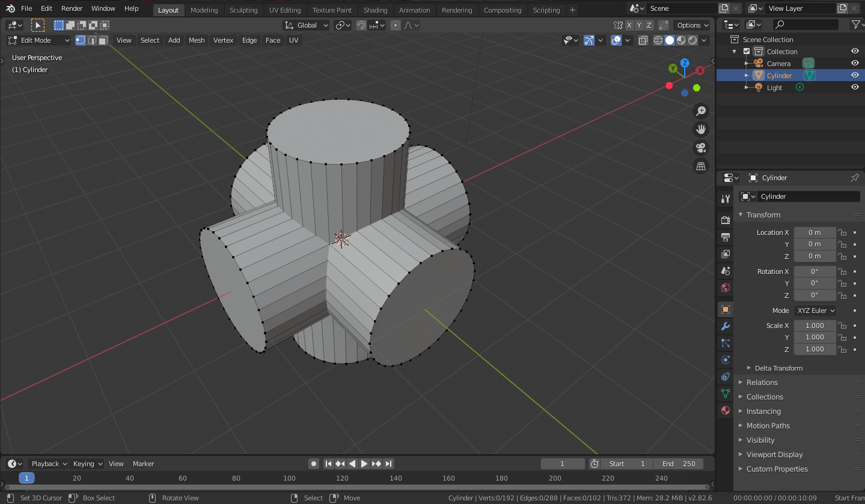This screenshot has height=504, width=865.
Task: Click the blue current frame indicator
Action: [26, 477]
